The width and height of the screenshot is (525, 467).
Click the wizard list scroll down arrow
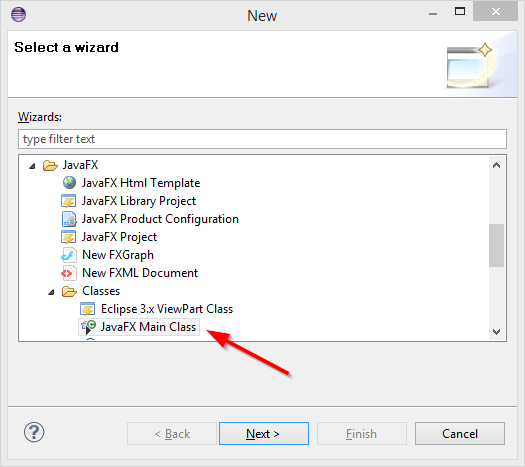[x=497, y=332]
